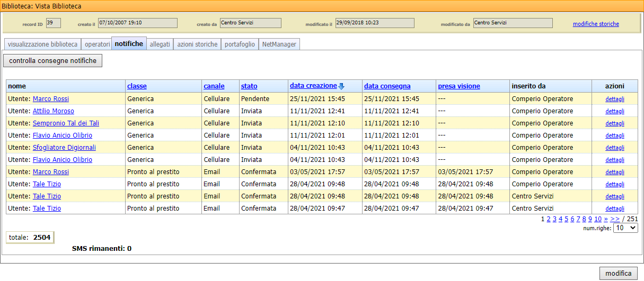This screenshot has width=644, height=281.
Task: Sort by data consegna header
Action: click(x=387, y=86)
